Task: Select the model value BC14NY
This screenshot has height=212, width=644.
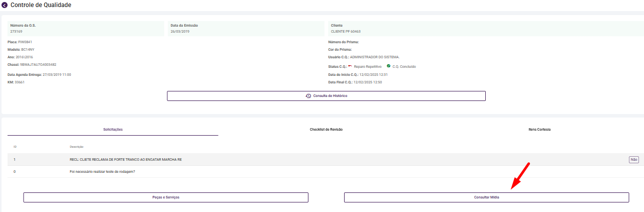Action: point(28,50)
